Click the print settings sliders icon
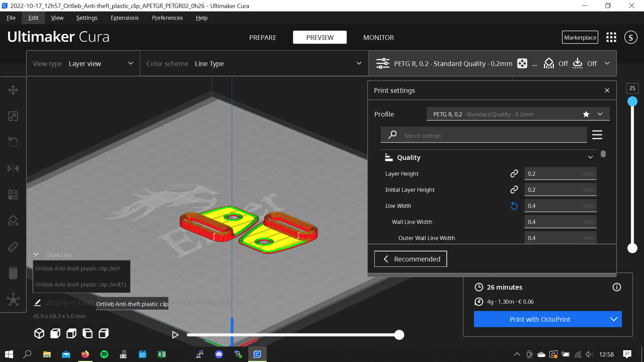This screenshot has height=362, width=644. 383,63
